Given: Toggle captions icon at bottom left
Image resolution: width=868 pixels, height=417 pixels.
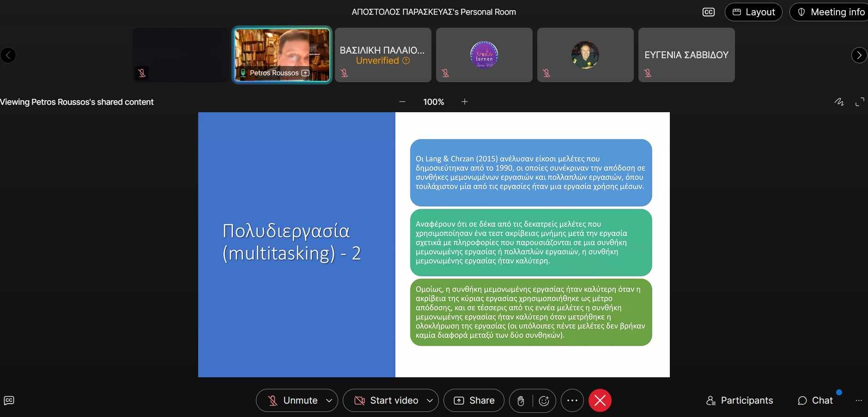Looking at the screenshot, I should 9,400.
